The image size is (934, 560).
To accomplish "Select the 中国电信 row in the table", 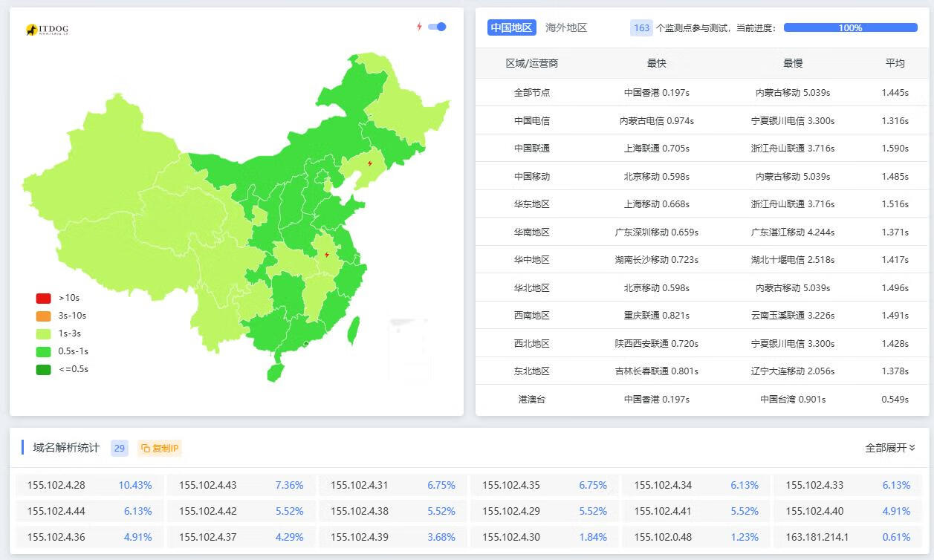I will (531, 120).
